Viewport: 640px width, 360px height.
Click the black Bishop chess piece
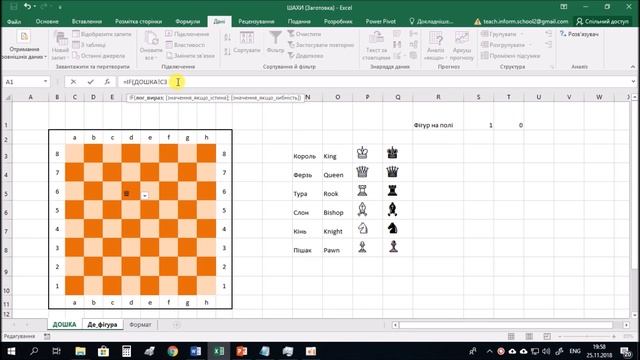(392, 209)
